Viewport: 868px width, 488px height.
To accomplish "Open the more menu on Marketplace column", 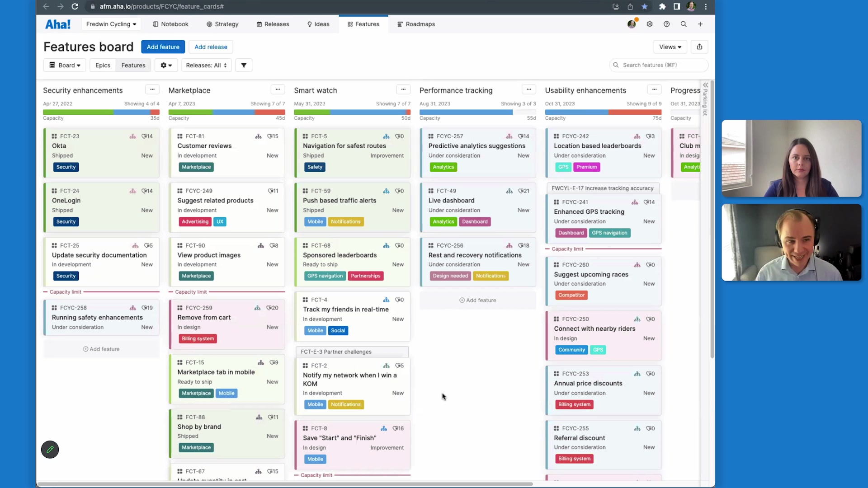I will (x=278, y=89).
